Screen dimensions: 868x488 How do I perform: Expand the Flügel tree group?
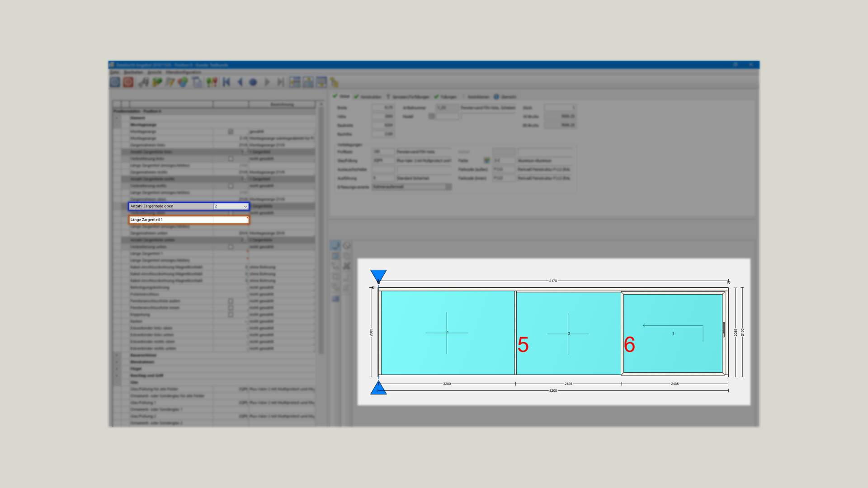[x=117, y=369]
